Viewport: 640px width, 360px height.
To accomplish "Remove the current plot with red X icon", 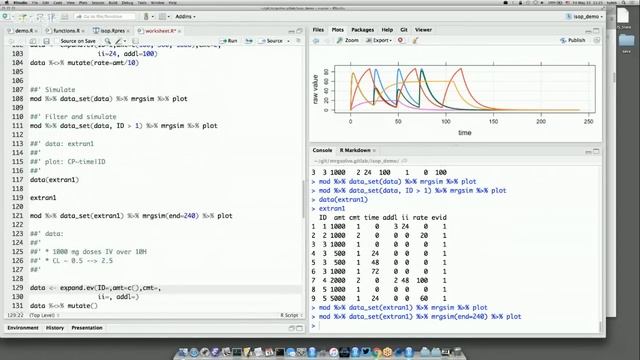I will point(401,40).
